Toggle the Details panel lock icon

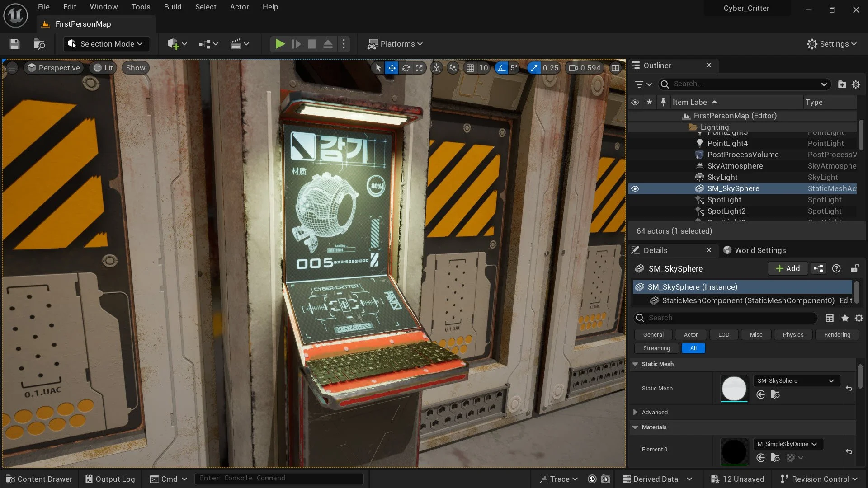854,268
